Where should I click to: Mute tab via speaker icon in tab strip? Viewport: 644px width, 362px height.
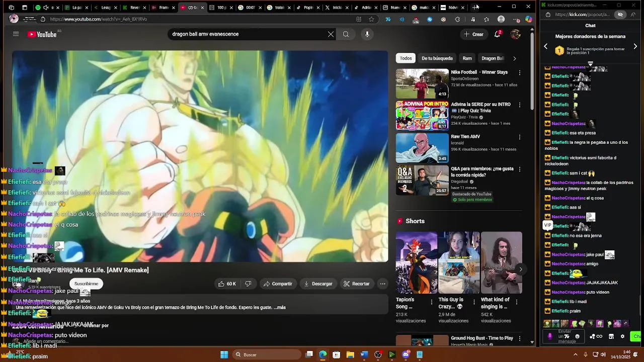46,8
